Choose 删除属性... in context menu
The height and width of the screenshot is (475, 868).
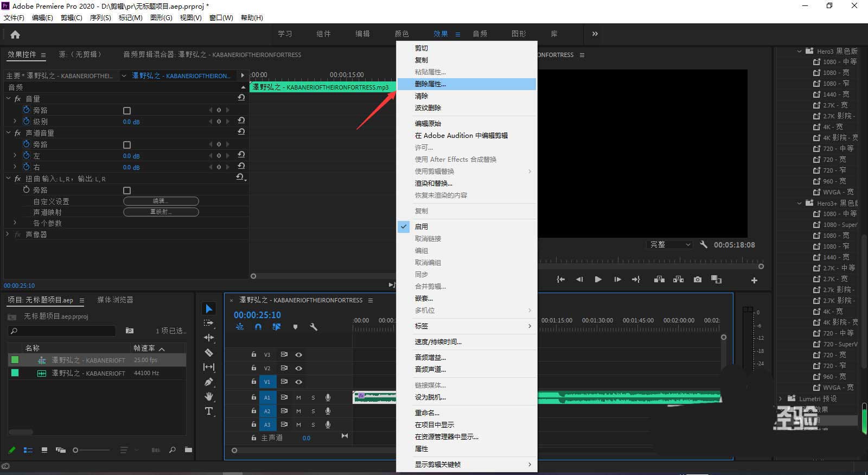coord(467,84)
